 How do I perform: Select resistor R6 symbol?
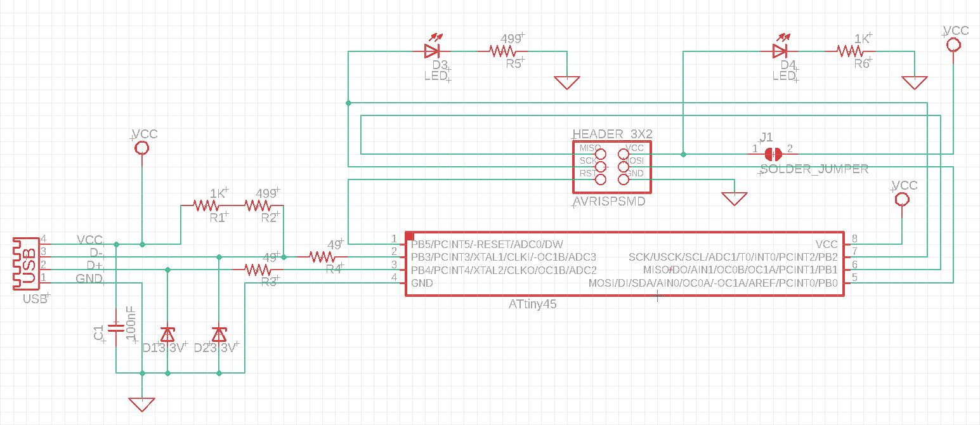point(849,51)
